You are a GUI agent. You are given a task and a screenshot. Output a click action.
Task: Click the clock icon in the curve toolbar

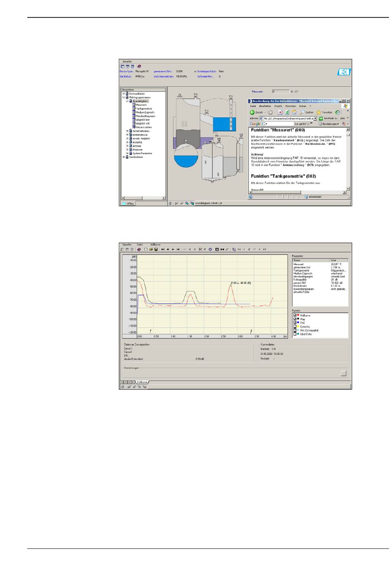coord(210,250)
